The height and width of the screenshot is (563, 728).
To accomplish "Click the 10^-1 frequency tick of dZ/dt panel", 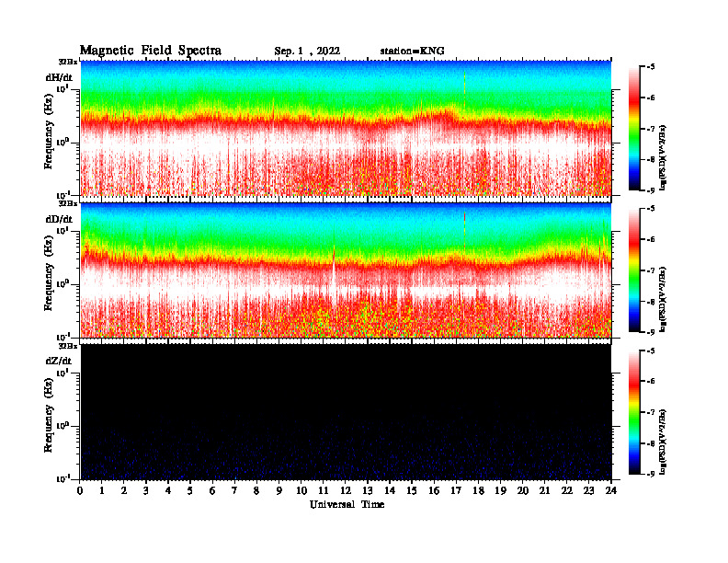I will (63, 478).
